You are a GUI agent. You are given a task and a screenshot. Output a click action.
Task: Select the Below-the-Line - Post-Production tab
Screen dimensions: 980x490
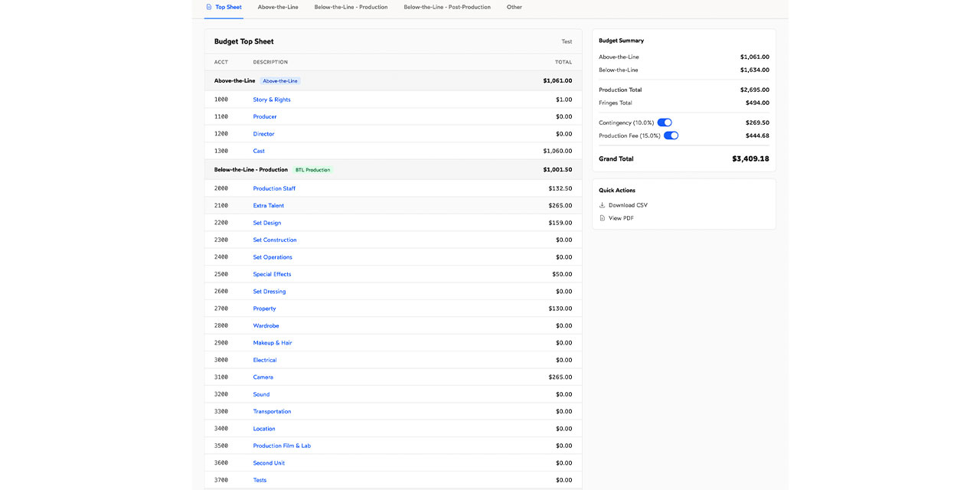pos(447,7)
